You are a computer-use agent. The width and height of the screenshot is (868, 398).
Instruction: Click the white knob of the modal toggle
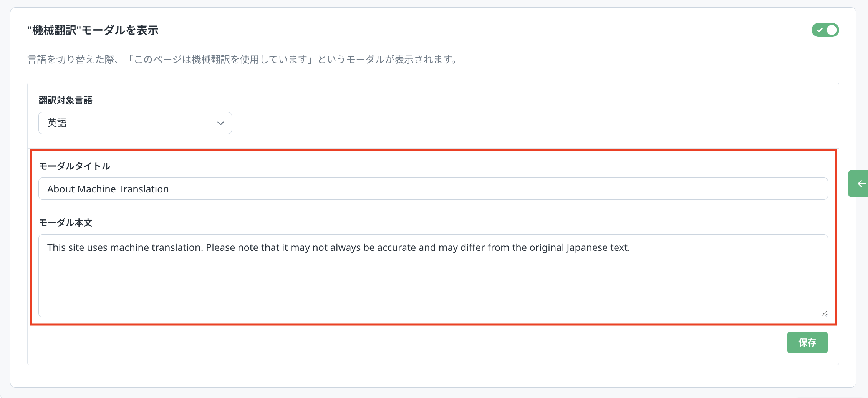832,30
